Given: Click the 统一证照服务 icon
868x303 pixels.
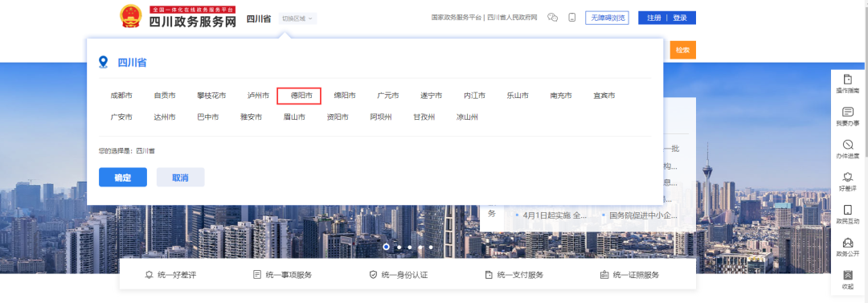Looking at the screenshot, I should coord(604,275).
